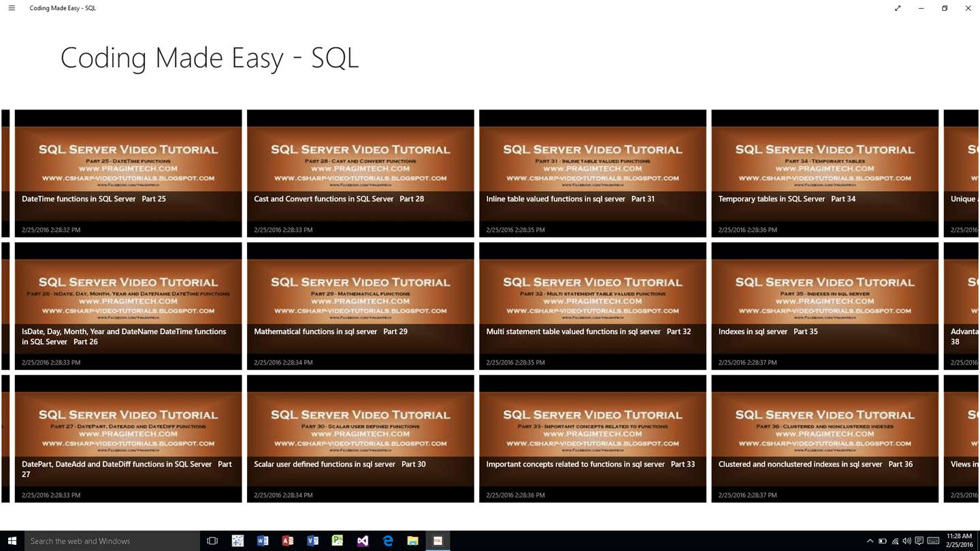Viewport: 980px width, 551px height.
Task: Click the Search the web and Windows box
Action: [x=112, y=541]
